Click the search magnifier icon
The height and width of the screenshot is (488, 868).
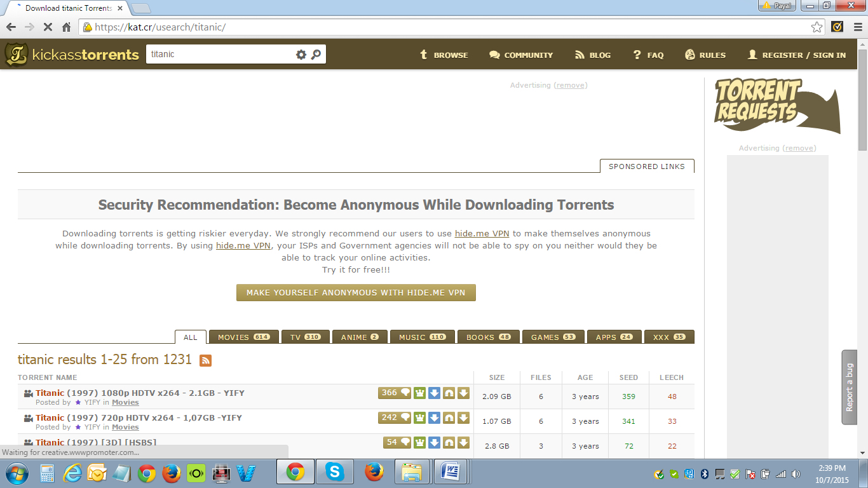[316, 55]
